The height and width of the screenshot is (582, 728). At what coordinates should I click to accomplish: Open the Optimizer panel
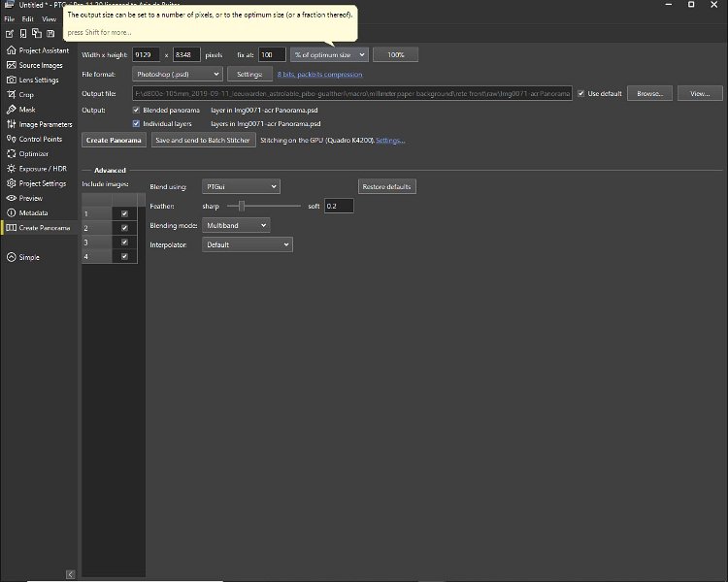point(33,153)
